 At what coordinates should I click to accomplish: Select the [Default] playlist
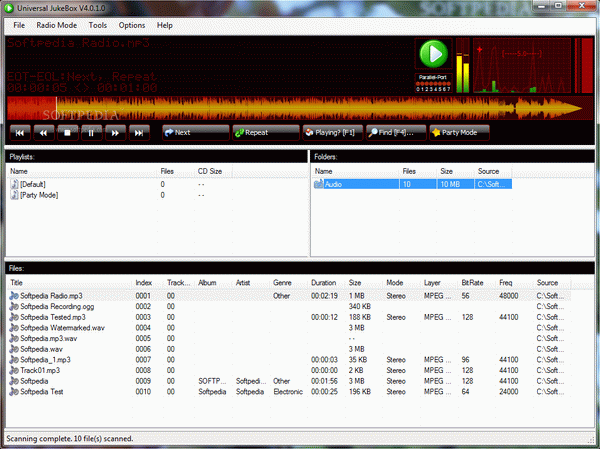(33, 184)
